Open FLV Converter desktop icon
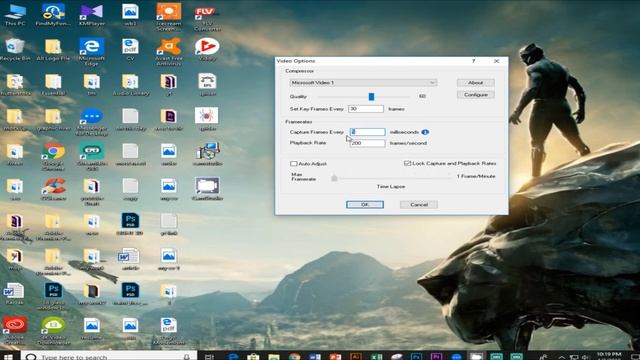This screenshot has width=640, height=360. pos(207,17)
